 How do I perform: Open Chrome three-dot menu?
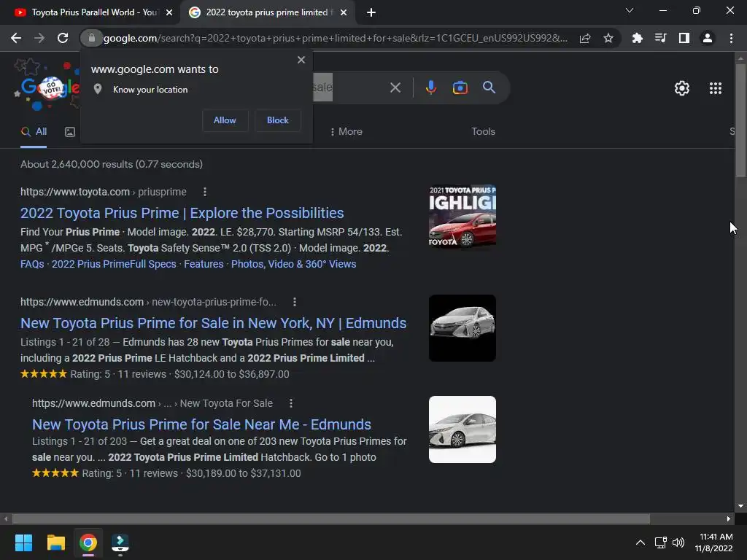pyautogui.click(x=731, y=38)
